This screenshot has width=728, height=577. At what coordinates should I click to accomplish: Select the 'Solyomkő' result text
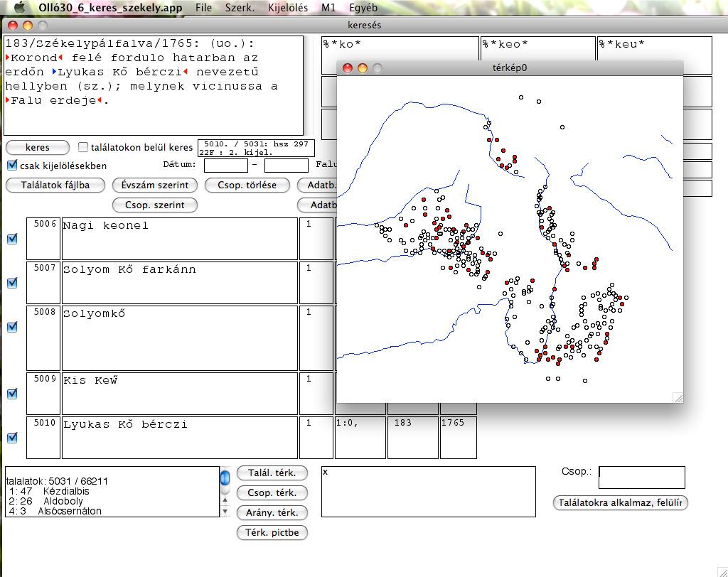94,314
